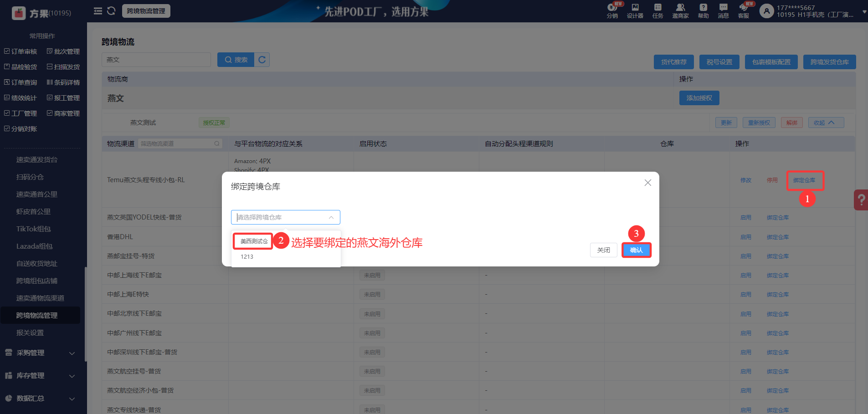Click the 更新 button for 燕文测试
Viewport: 868px width, 414px height.
726,123
